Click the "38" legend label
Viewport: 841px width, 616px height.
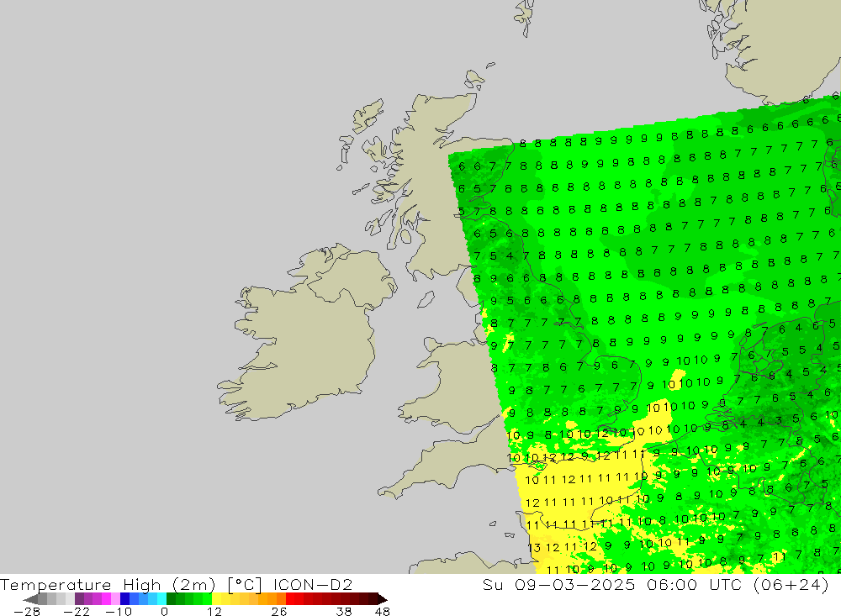coord(344,611)
